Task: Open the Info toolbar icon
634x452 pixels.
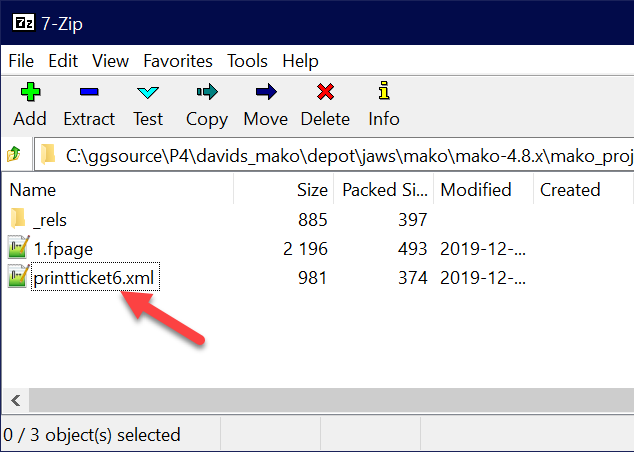Action: 383,93
